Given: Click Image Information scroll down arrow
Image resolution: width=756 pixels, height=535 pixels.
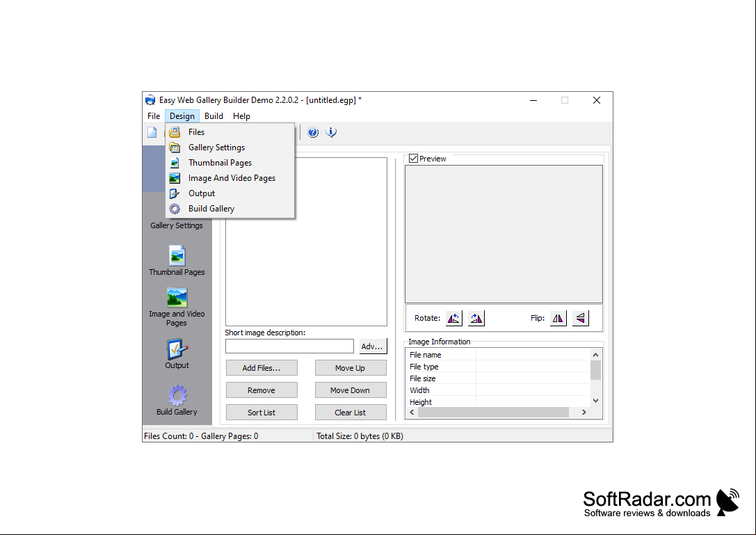Looking at the screenshot, I should 596,401.
